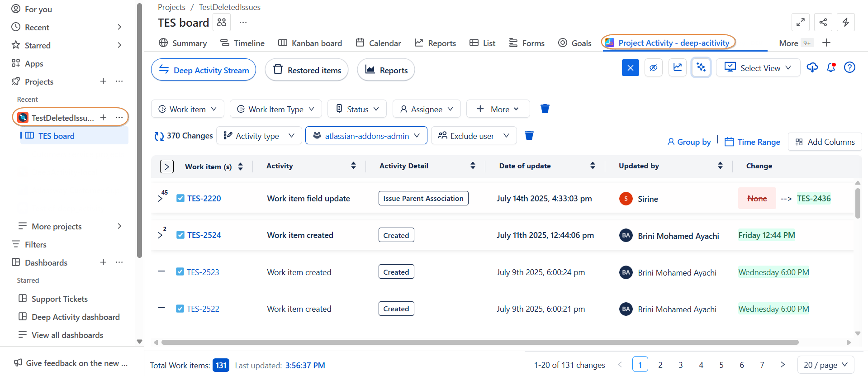Expand the TES-2524 row with chevron
868x376 pixels.
[160, 235]
